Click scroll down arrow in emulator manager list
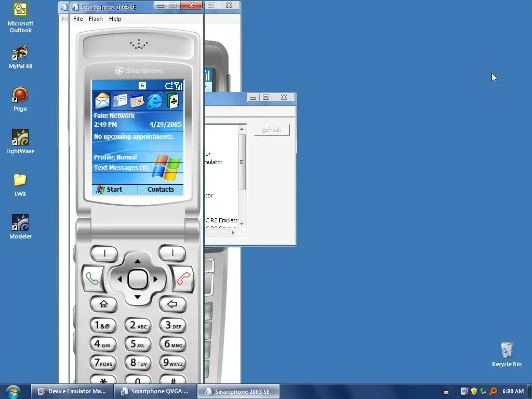The image size is (532, 399). click(242, 224)
